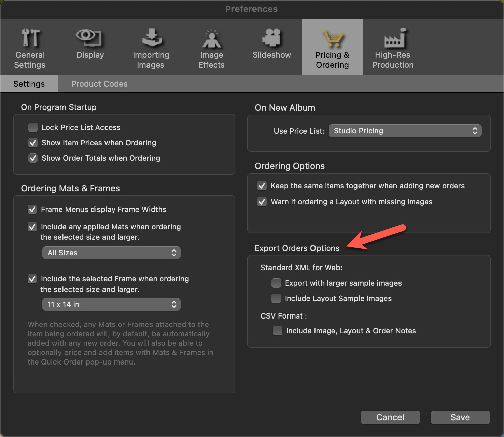Enable Lock Price List Access checkbox
Viewport: 504px width, 437px height.
tap(33, 127)
